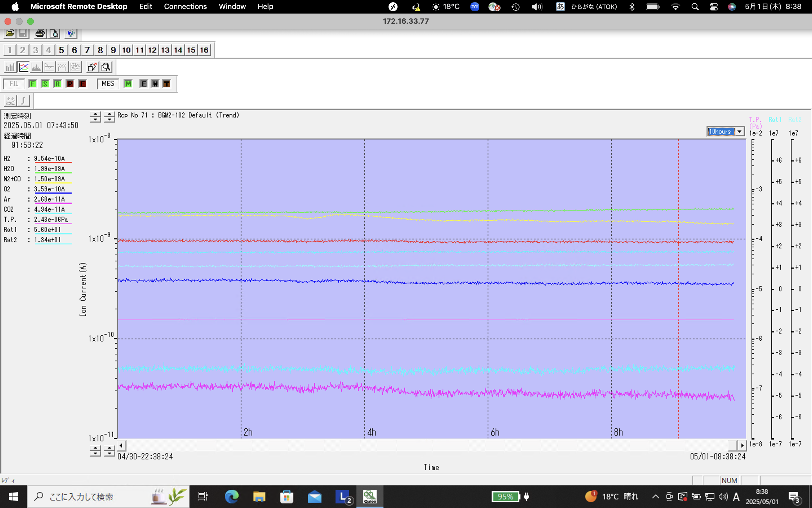Select the analog spectrum graph mode

pyautogui.click(x=36, y=67)
